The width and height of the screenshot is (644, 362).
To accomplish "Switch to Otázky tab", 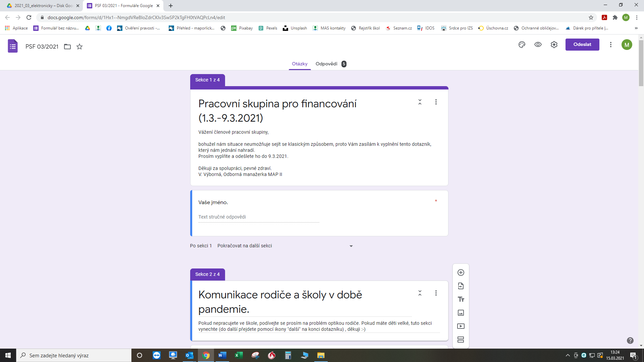I will [300, 64].
